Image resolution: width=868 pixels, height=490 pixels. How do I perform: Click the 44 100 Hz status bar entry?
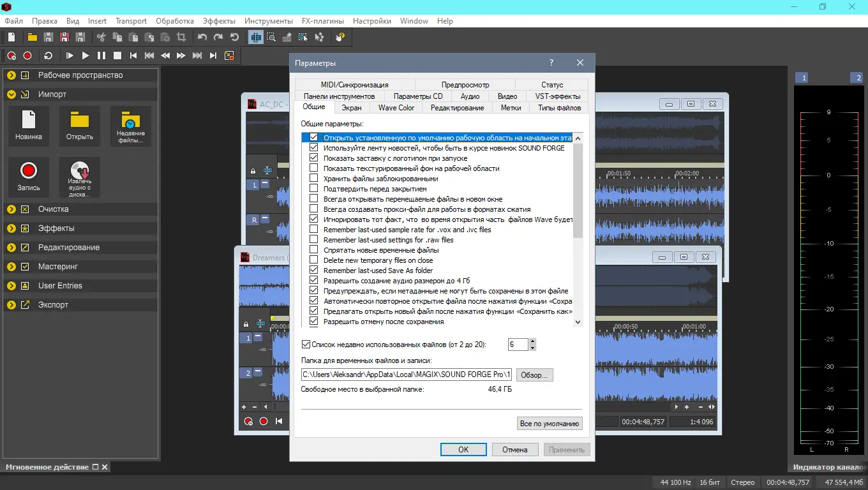point(676,482)
